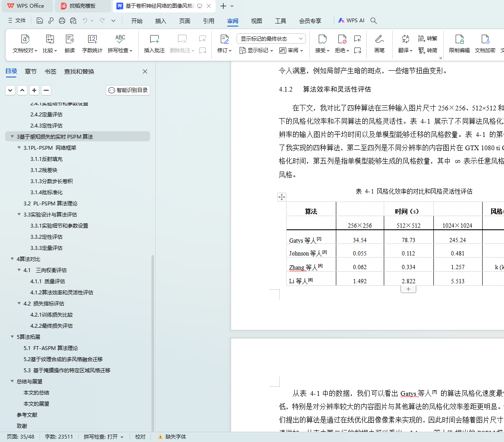The image size is (504, 442).
Task: Open the 查找和替换 tab
Action: click(79, 71)
